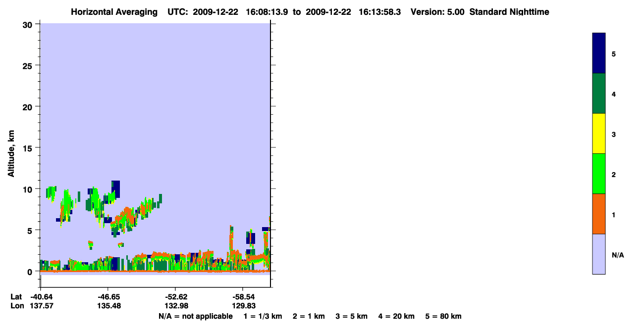Click the y-axis tick label 30

[29, 24]
